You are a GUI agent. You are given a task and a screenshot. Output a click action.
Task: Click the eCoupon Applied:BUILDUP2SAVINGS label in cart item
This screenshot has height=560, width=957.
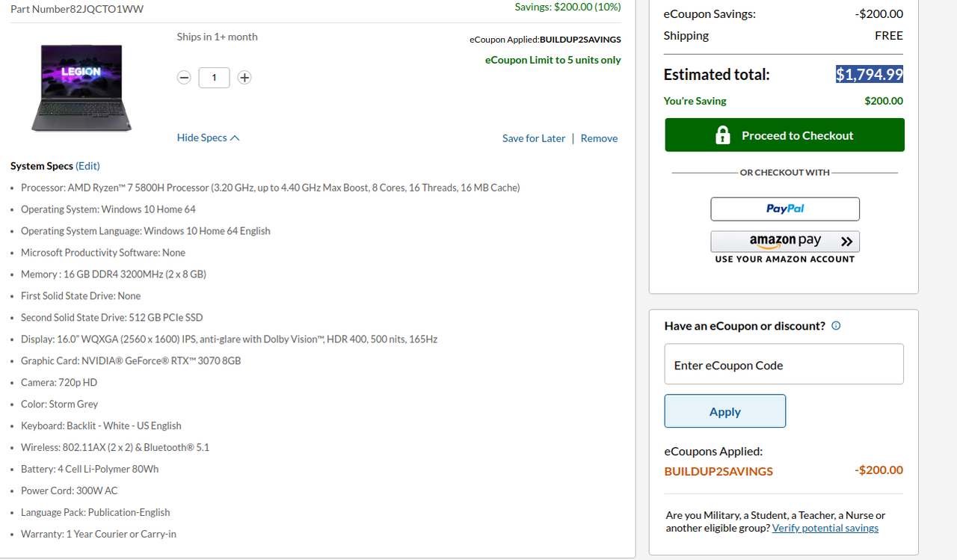tap(545, 40)
